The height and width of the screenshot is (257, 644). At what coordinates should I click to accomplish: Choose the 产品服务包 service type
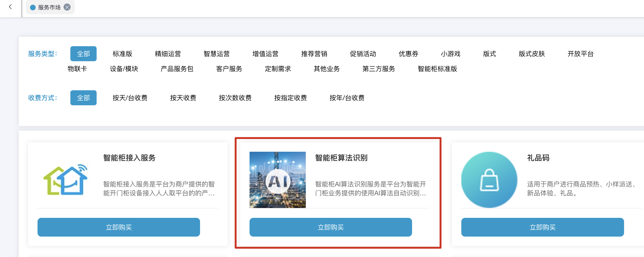(177, 69)
